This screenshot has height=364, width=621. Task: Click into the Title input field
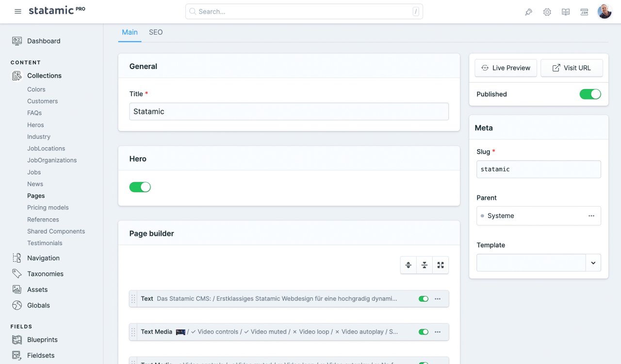click(x=289, y=111)
